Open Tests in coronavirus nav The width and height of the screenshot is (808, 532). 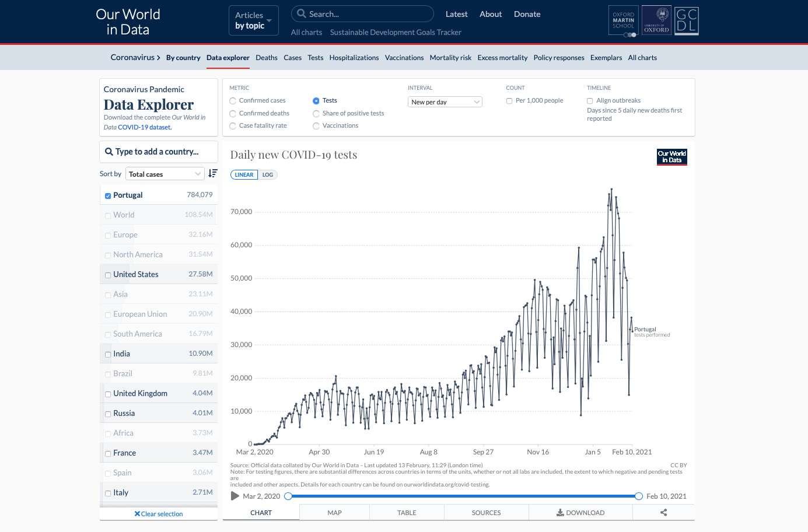(316, 58)
